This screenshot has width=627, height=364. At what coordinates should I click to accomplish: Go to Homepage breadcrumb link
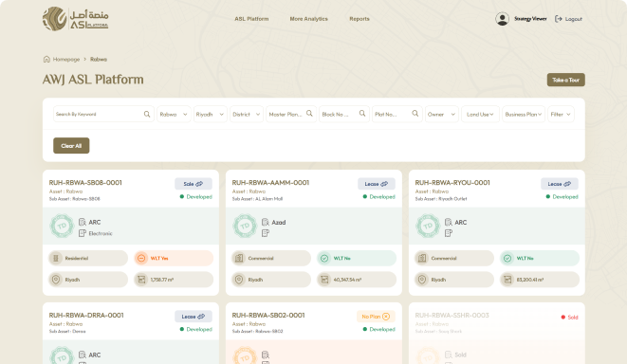click(x=66, y=59)
